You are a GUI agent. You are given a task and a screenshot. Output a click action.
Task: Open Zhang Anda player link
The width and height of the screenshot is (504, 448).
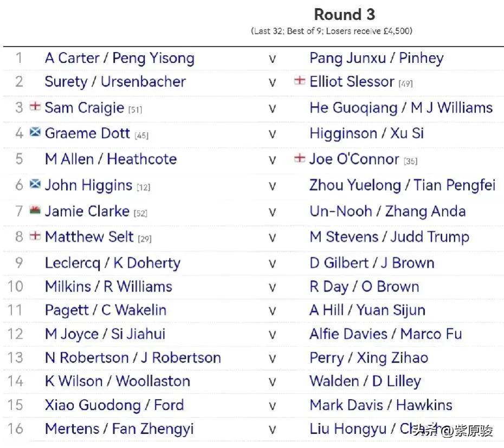tap(425, 211)
